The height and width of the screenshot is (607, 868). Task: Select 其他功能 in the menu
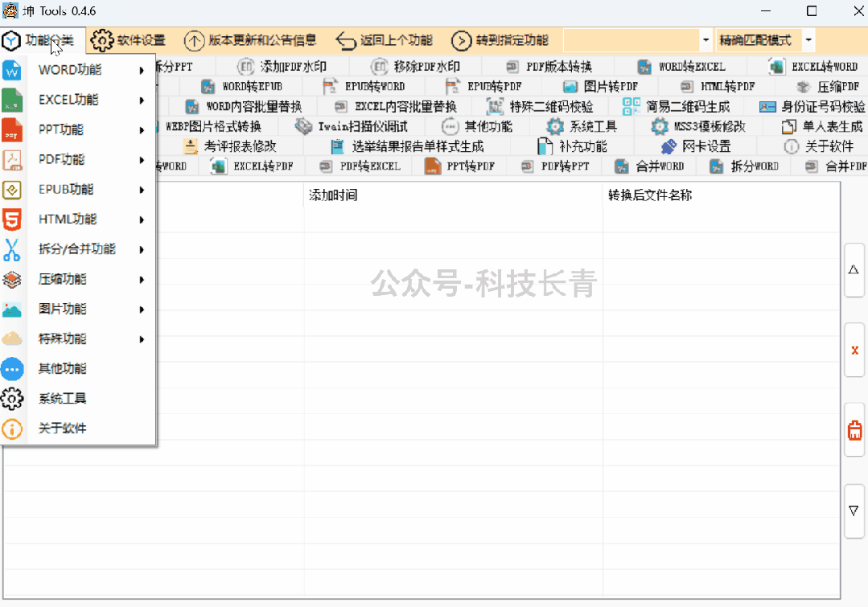pos(63,369)
